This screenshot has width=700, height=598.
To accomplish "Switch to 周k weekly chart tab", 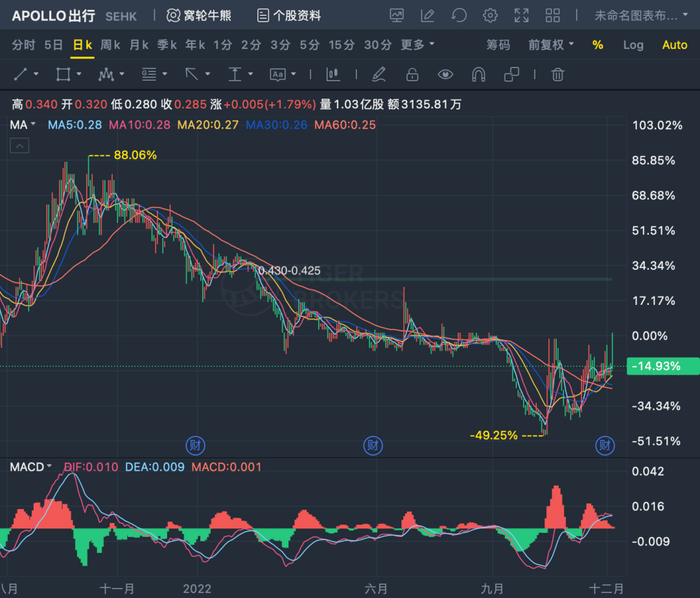I will point(110,45).
